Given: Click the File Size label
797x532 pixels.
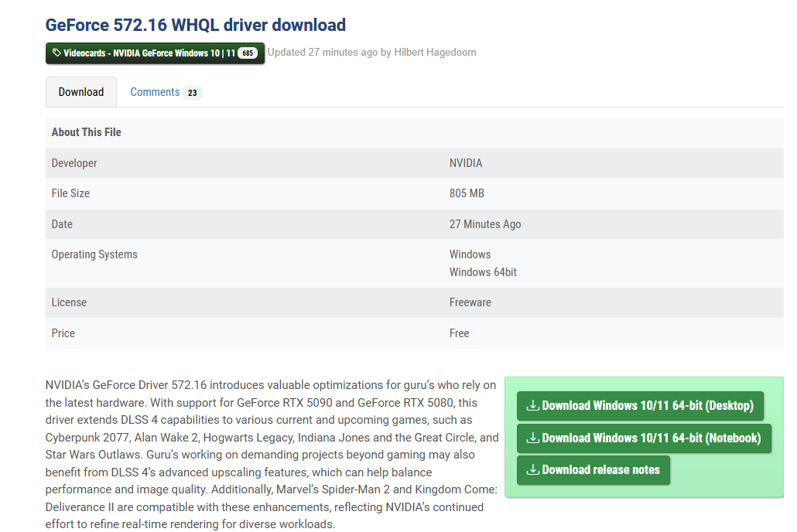Looking at the screenshot, I should 70,193.
